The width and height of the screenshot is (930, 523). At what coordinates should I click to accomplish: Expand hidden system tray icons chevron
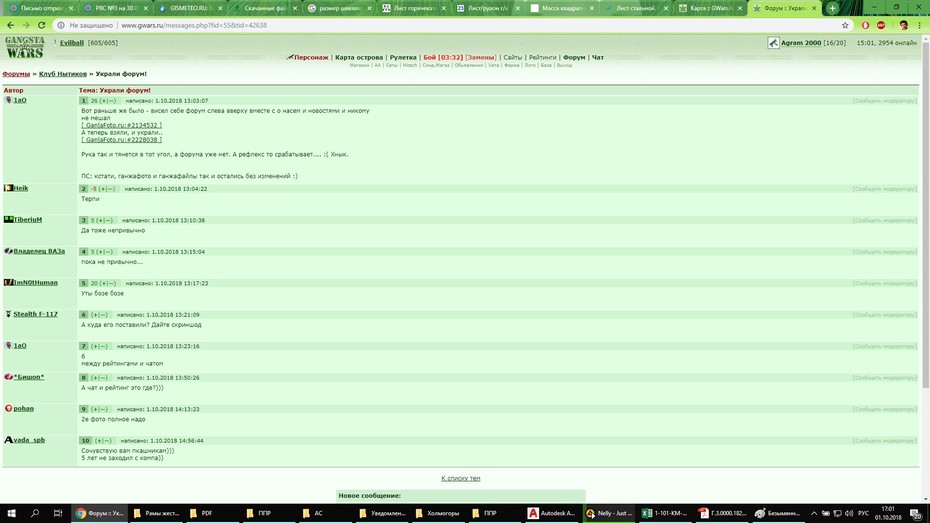coord(814,514)
